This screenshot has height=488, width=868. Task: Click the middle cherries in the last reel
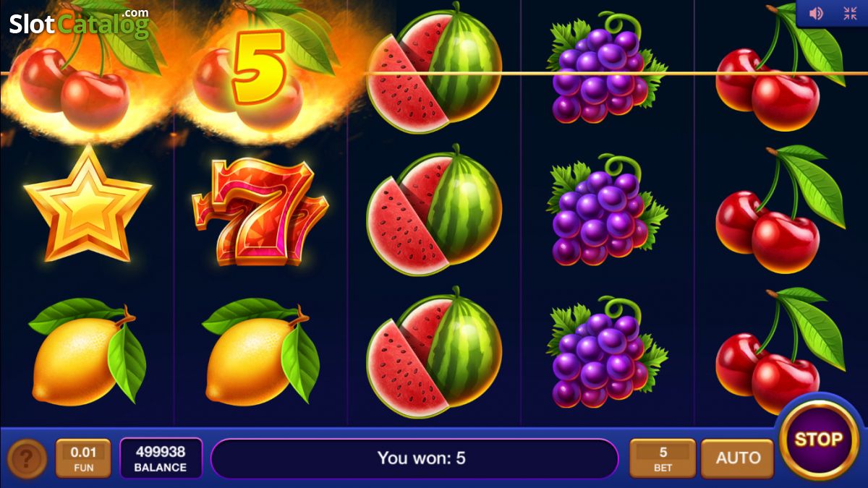(x=780, y=209)
